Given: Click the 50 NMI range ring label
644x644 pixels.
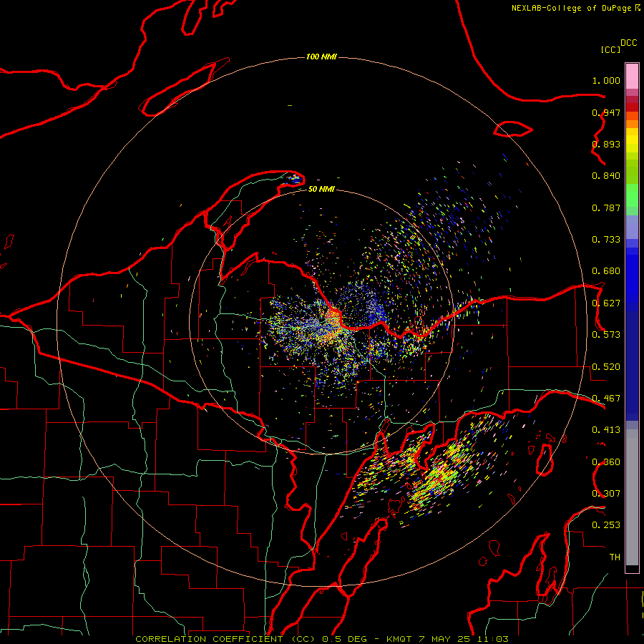Looking at the screenshot, I should coord(321,189).
